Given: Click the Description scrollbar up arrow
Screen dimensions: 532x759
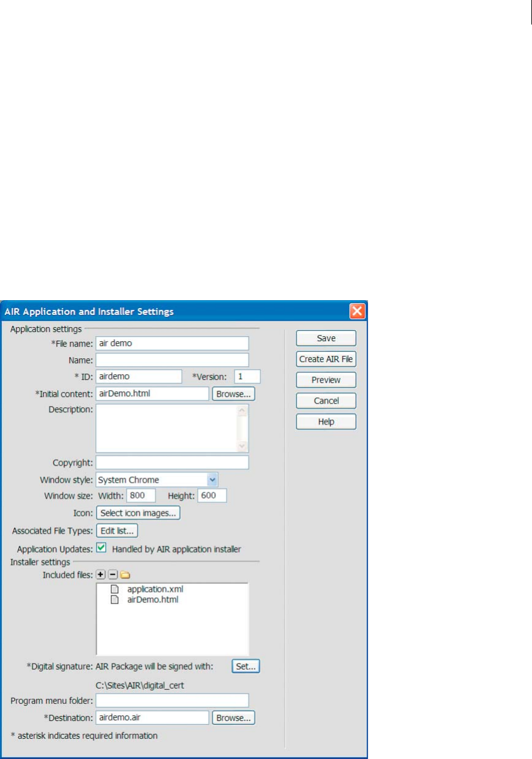Looking at the screenshot, I should point(242,410).
